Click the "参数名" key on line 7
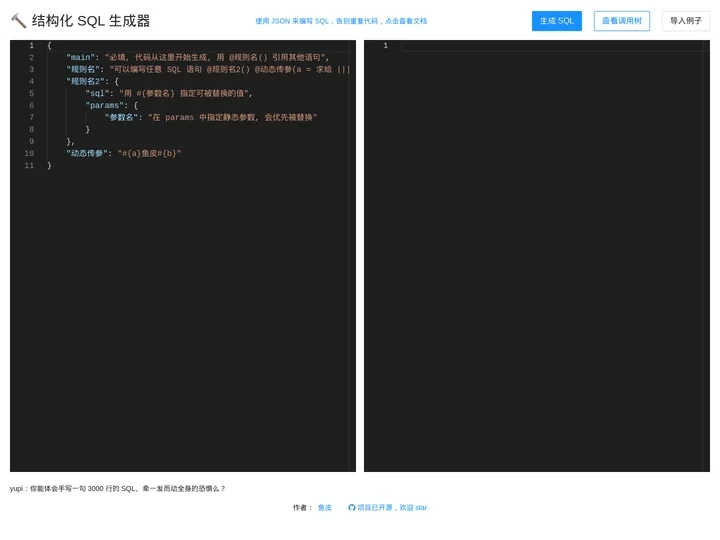 [121, 117]
